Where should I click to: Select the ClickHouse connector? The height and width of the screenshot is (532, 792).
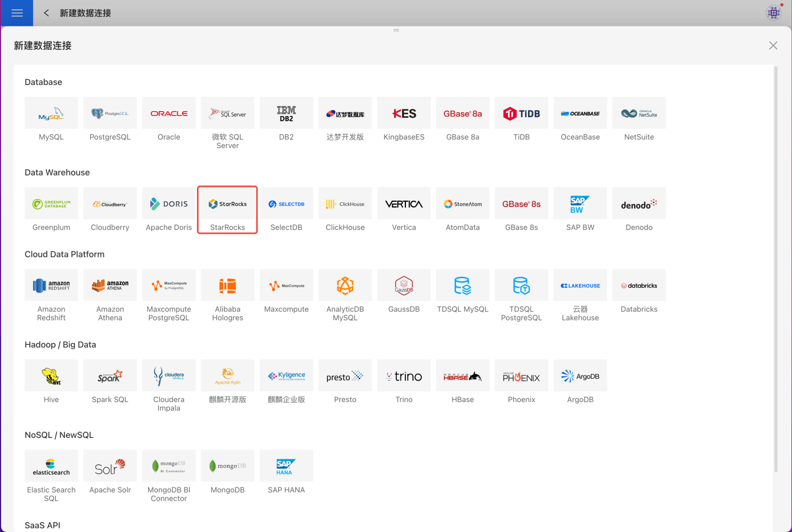(x=345, y=204)
